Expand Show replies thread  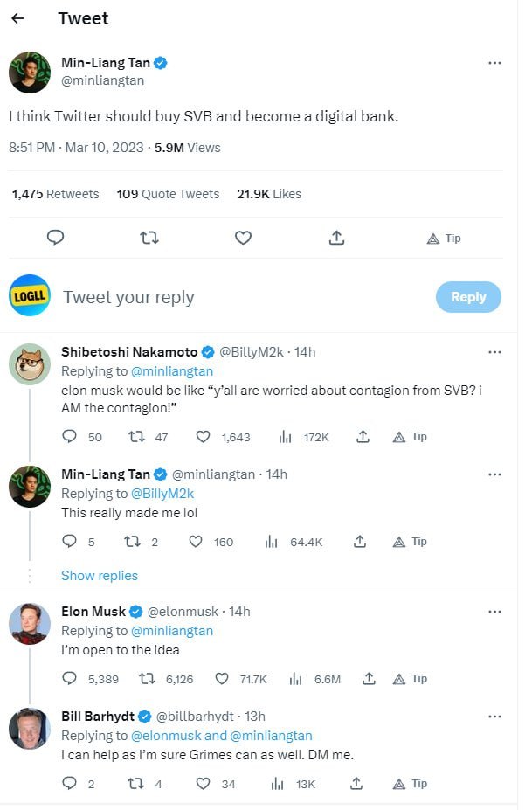pos(100,575)
